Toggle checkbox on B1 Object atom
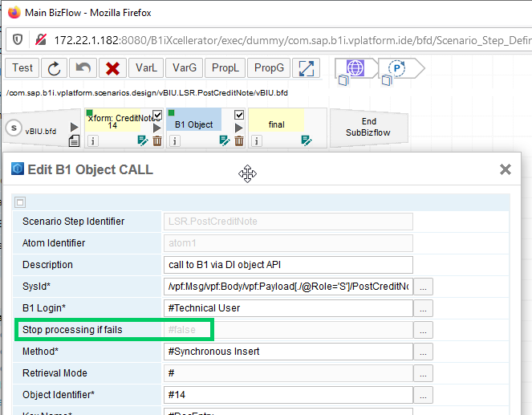The height and width of the screenshot is (415, 532). 238,115
